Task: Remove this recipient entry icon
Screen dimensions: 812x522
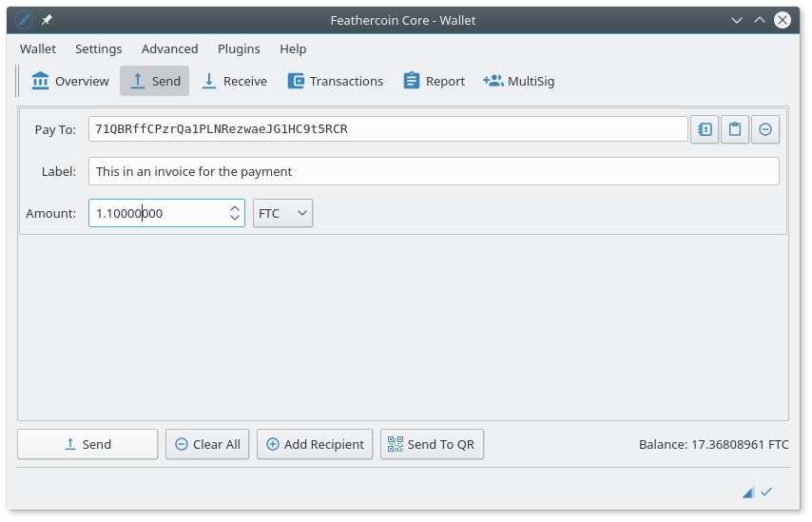Action: coord(765,129)
